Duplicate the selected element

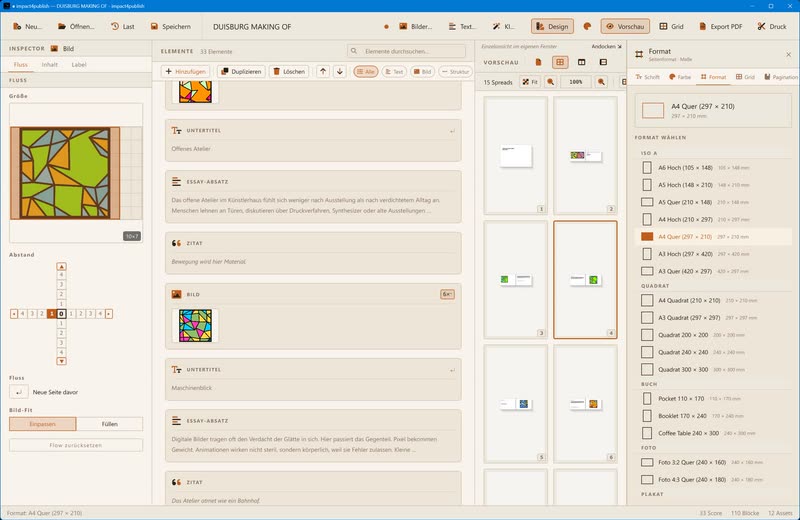[x=241, y=71]
